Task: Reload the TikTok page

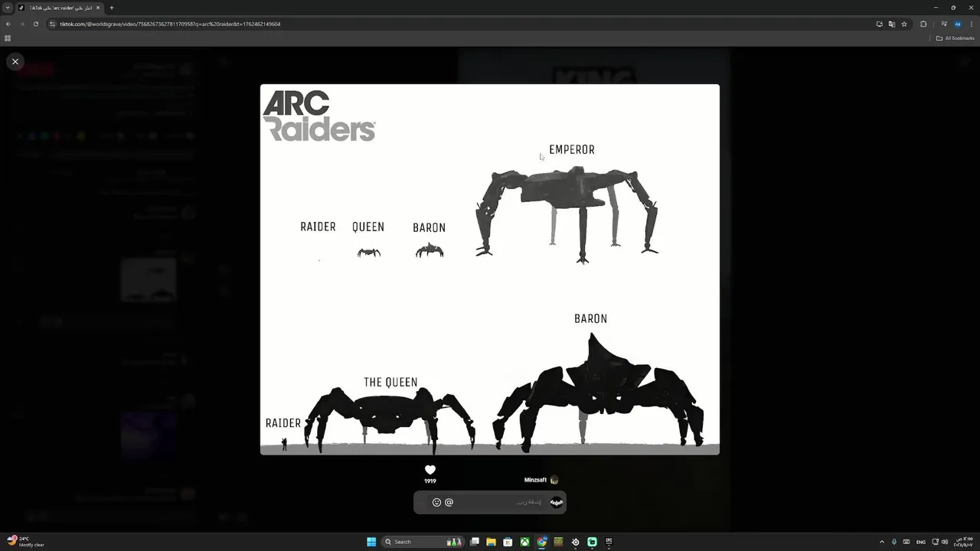Action: click(x=35, y=24)
